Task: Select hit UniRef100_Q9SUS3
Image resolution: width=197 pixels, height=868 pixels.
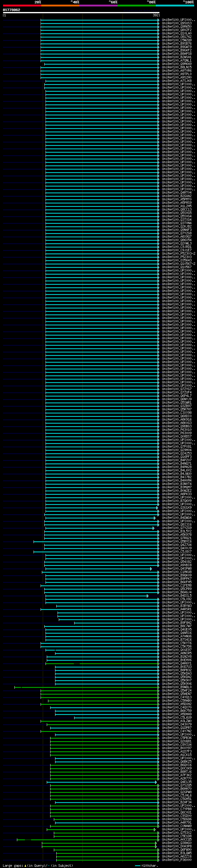Action: [177, 24]
